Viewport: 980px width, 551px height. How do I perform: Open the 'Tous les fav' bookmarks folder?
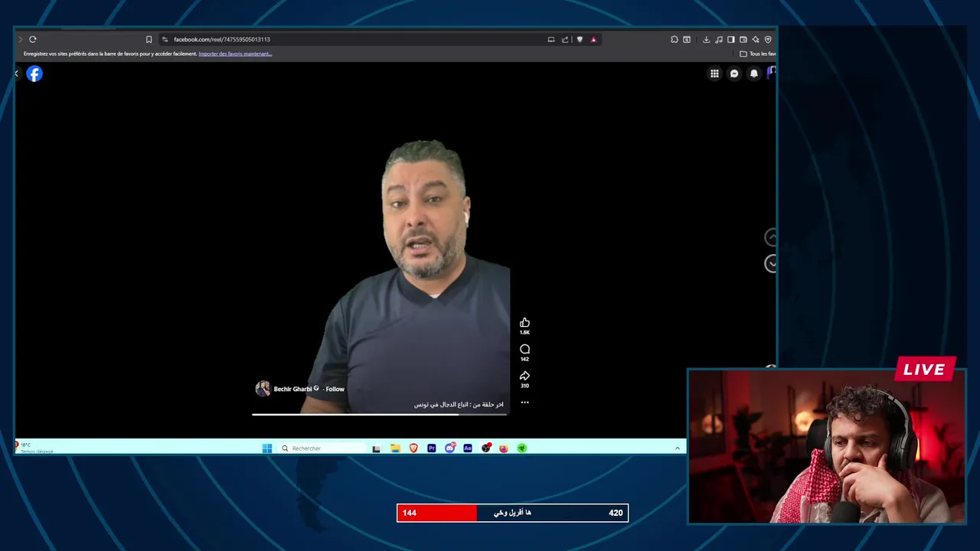(758, 54)
